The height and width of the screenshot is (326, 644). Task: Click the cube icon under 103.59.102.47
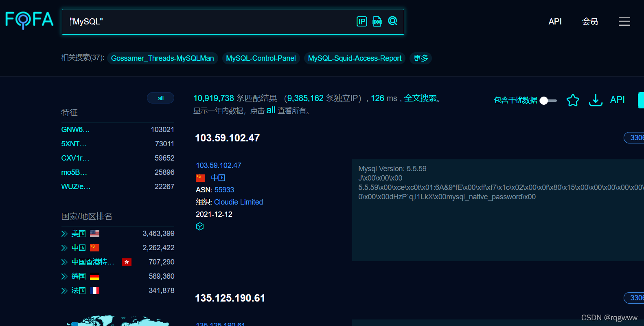200,227
